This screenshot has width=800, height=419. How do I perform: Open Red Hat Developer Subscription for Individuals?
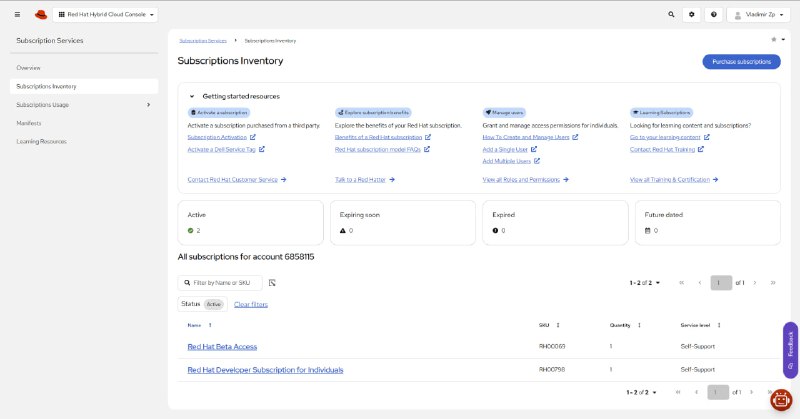[x=265, y=370]
